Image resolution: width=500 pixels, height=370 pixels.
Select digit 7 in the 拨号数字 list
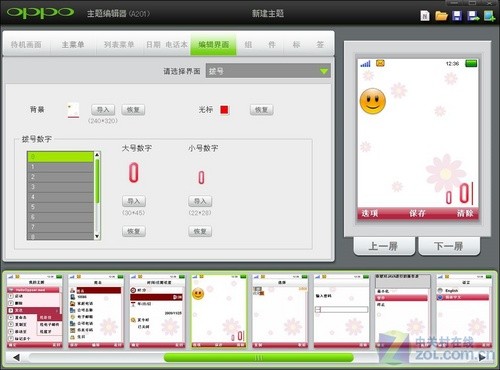coord(60,227)
